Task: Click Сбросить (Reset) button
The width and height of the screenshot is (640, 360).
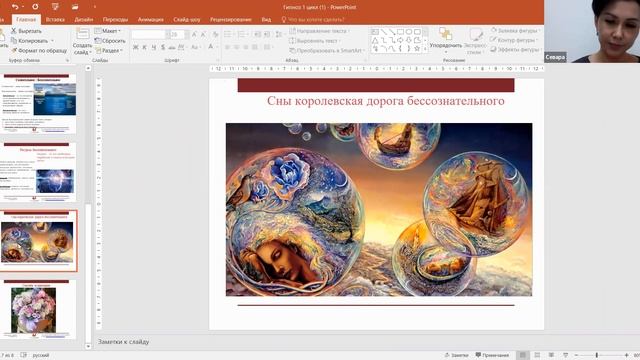Action: point(110,40)
